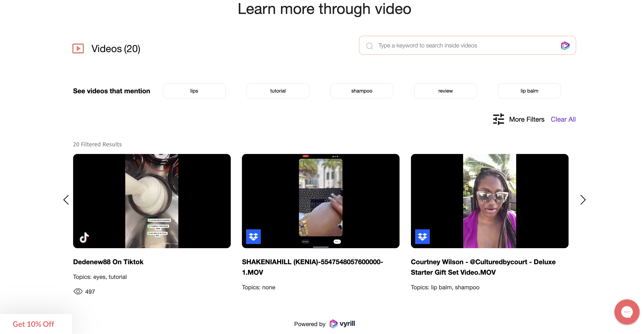Toggle the shampoo topic filter

coord(362,91)
